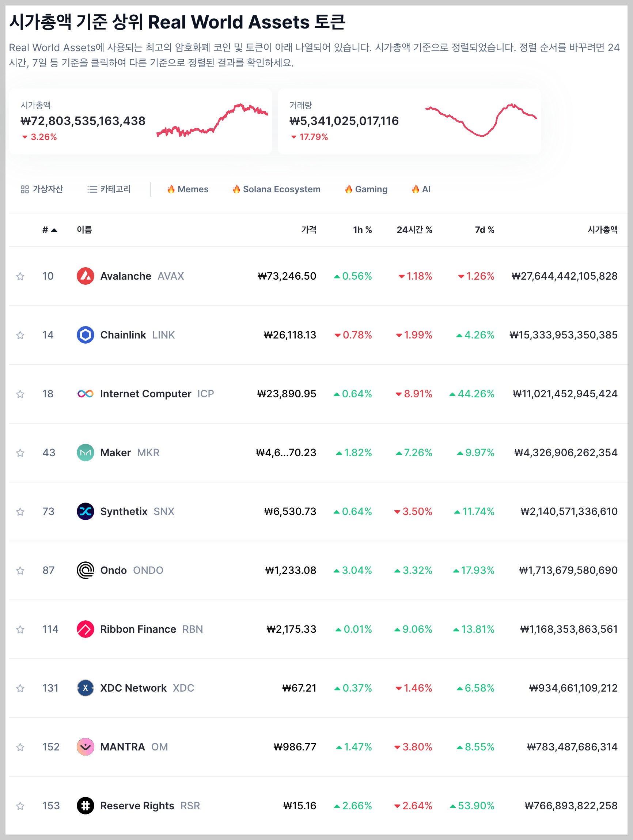Viewport: 633px width, 840px height.
Task: Click Internet Computer 7d change 44.26%
Action: (x=471, y=394)
